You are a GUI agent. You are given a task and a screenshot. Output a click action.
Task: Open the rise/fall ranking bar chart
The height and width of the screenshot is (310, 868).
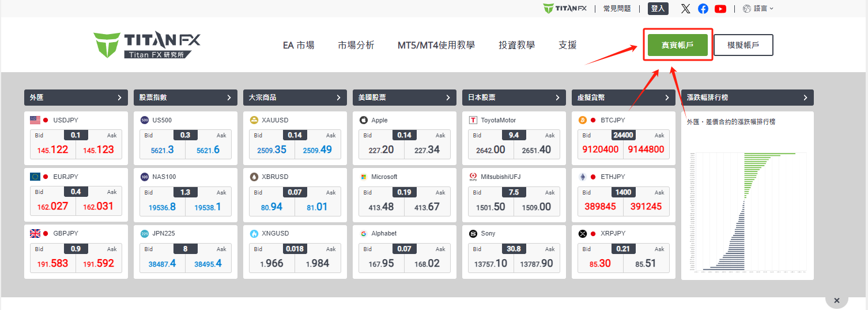(747, 211)
